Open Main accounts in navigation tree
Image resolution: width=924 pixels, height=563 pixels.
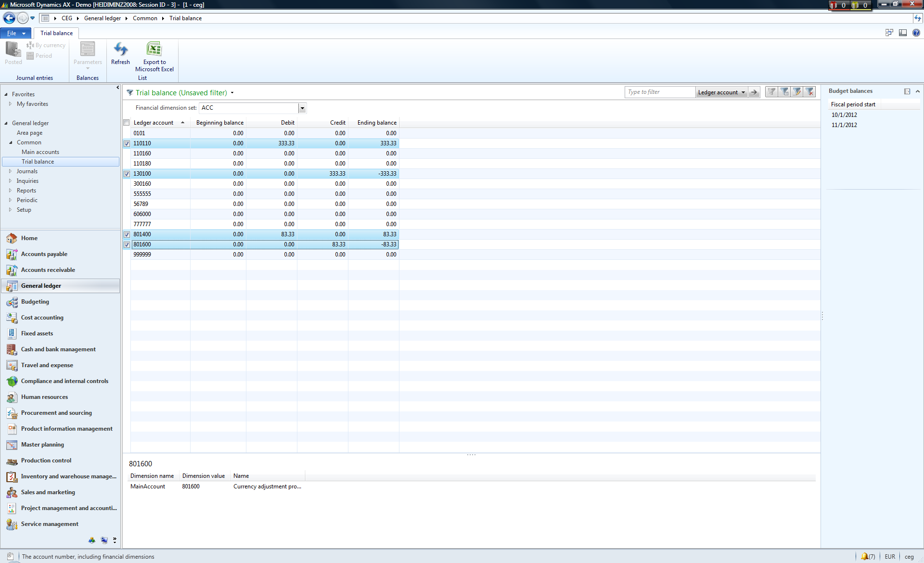click(x=40, y=152)
